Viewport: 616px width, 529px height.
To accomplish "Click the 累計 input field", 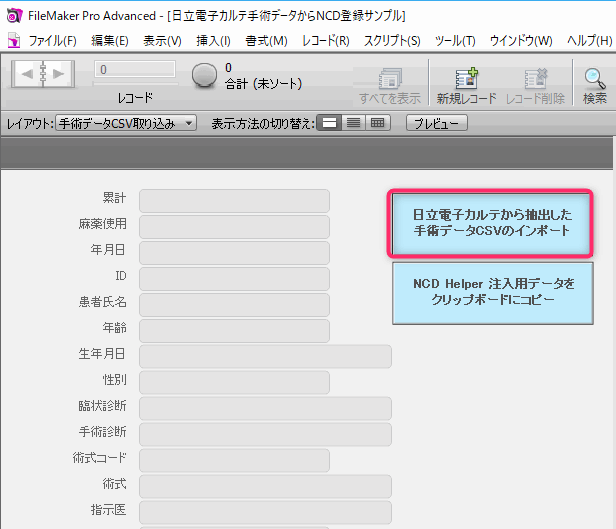I will (235, 201).
